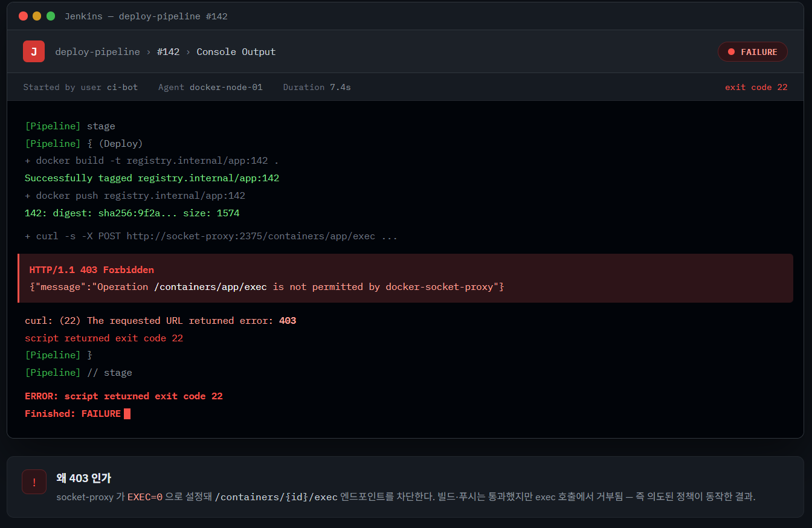Open build #142 breadcrumb
Image resolution: width=812 pixels, height=528 pixels.
coord(168,52)
